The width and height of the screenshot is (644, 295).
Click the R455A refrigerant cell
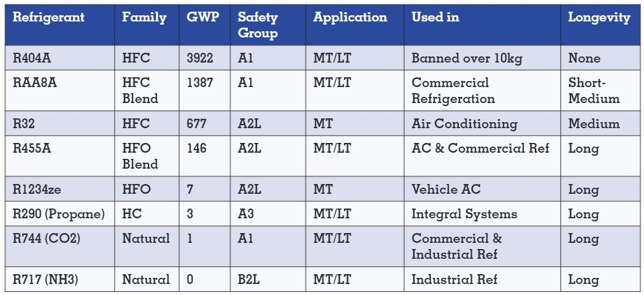pos(31,148)
